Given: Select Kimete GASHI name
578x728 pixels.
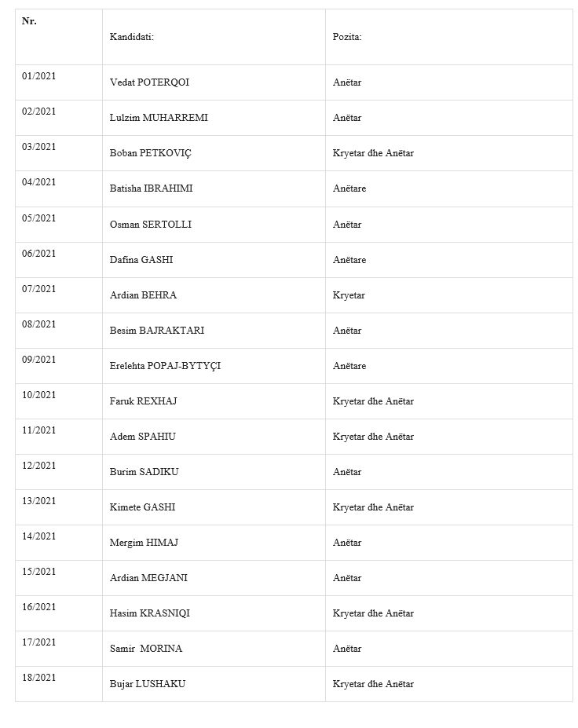Looking at the screenshot, I should click(x=142, y=507).
